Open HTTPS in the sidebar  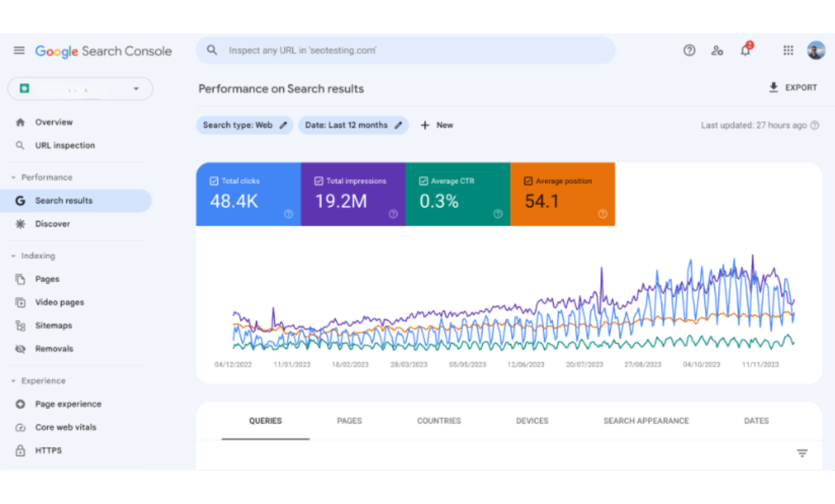pyautogui.click(x=49, y=450)
